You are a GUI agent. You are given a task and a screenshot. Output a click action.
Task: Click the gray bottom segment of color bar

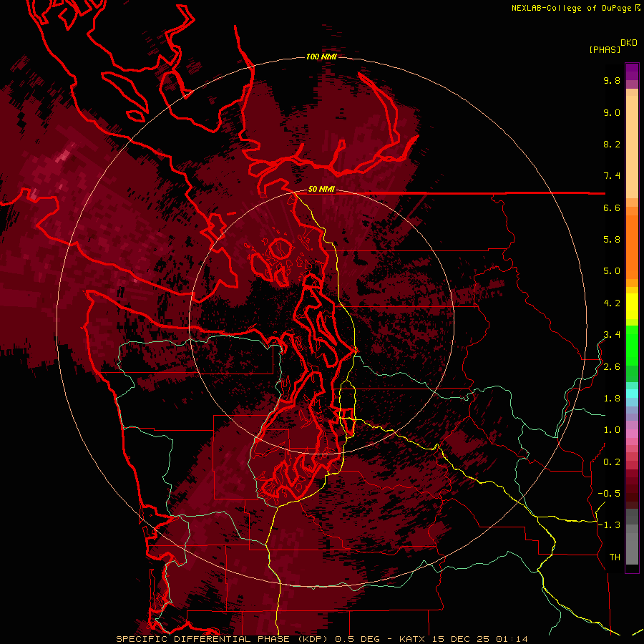point(632,546)
